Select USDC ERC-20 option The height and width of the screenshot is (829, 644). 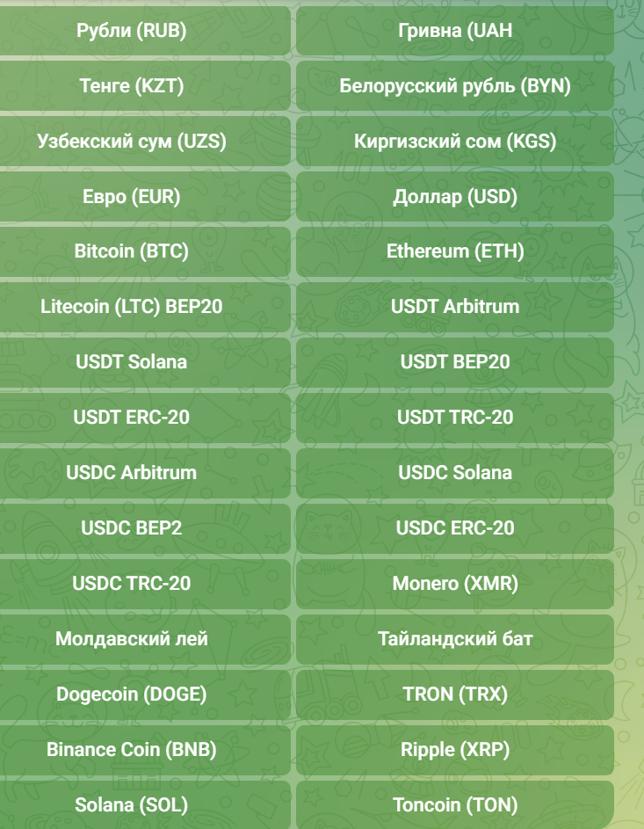pos(455,528)
